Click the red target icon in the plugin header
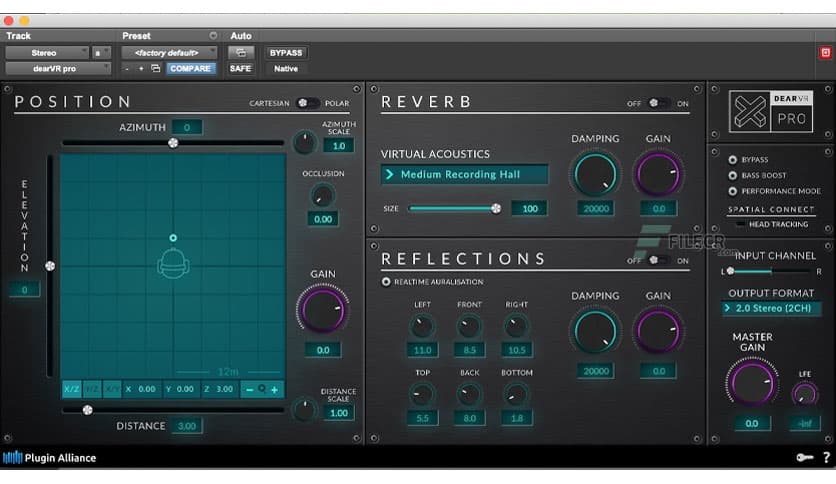Viewport: 836px width, 484px height. [825, 52]
